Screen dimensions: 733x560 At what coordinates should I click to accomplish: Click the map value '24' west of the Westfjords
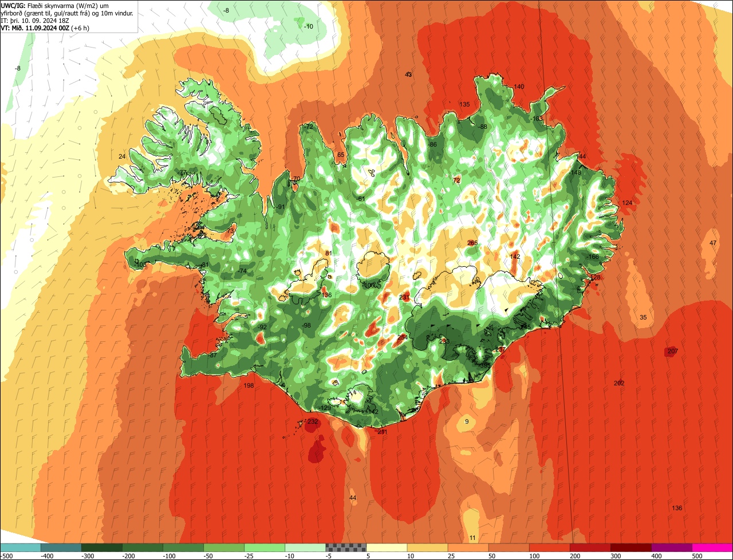point(122,156)
